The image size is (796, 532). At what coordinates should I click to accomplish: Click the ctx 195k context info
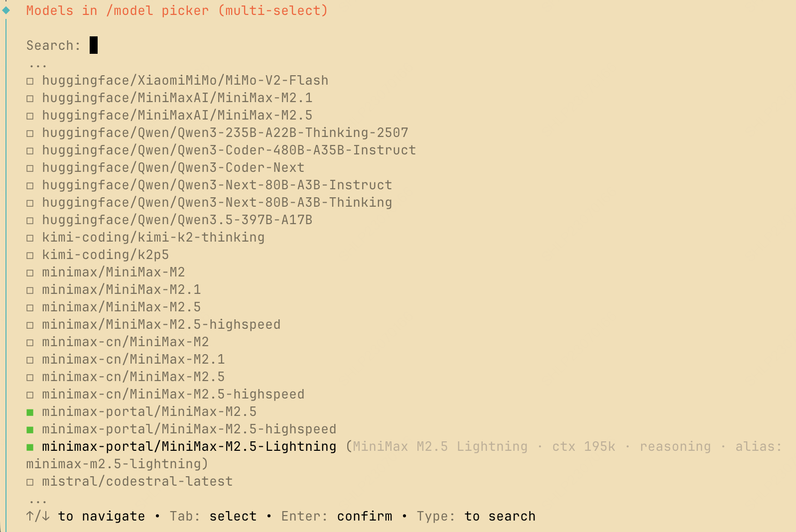(584, 446)
